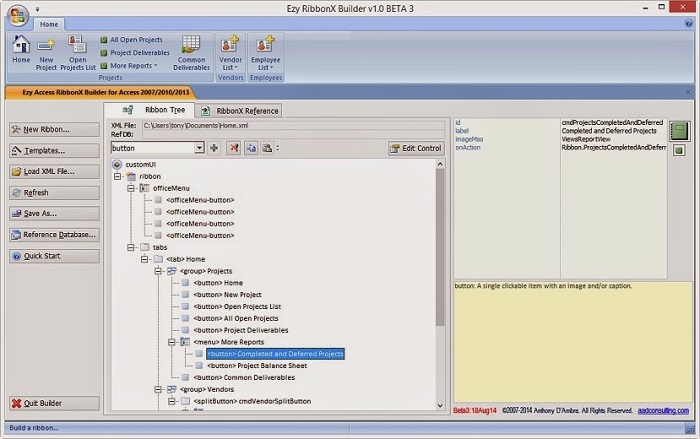Click the ribbon node icon in tree

[x=131, y=176]
